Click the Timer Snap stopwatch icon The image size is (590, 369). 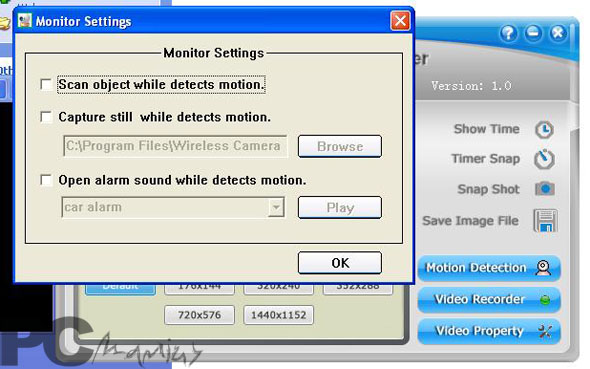point(544,159)
